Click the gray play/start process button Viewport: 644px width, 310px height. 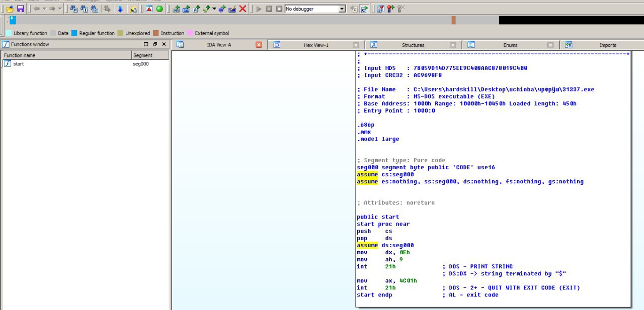click(259, 9)
